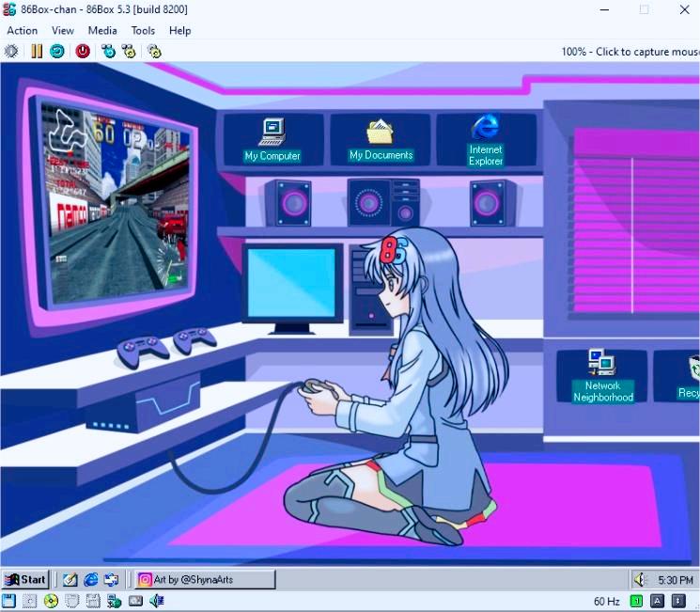Expand the View menu
The width and height of the screenshot is (700, 612).
63,30
